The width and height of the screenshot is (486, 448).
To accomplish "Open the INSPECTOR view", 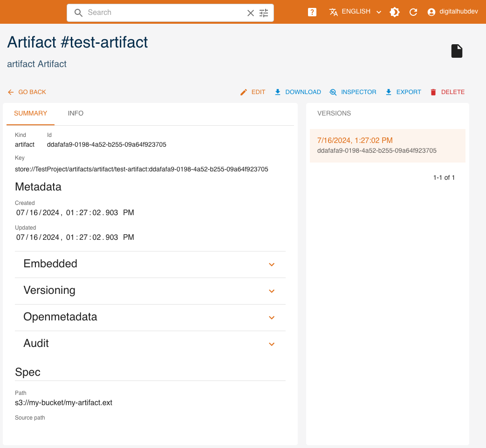I will coord(353,92).
